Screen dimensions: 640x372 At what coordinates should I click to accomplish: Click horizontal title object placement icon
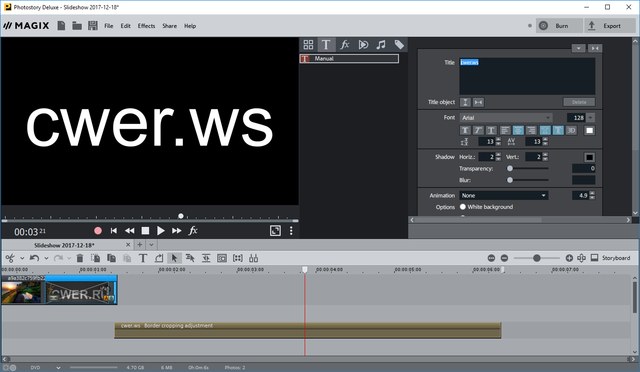point(478,102)
